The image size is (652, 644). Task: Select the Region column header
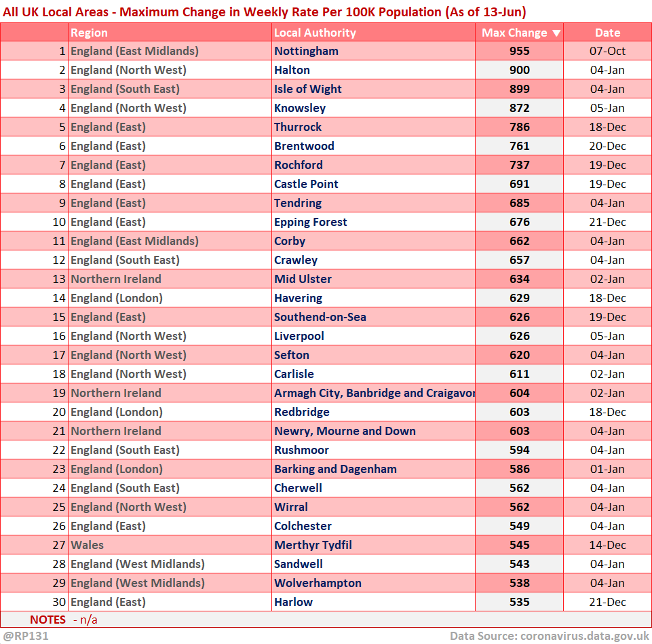pyautogui.click(x=90, y=33)
